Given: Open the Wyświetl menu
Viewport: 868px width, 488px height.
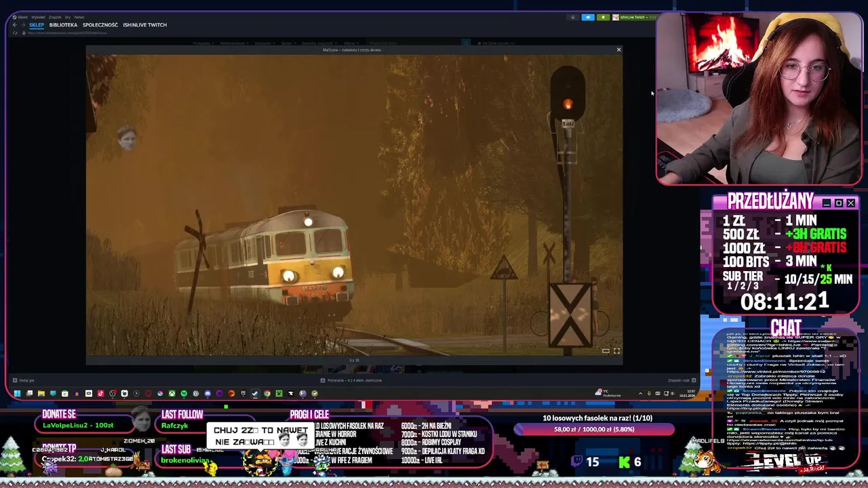Looking at the screenshot, I should [x=38, y=17].
